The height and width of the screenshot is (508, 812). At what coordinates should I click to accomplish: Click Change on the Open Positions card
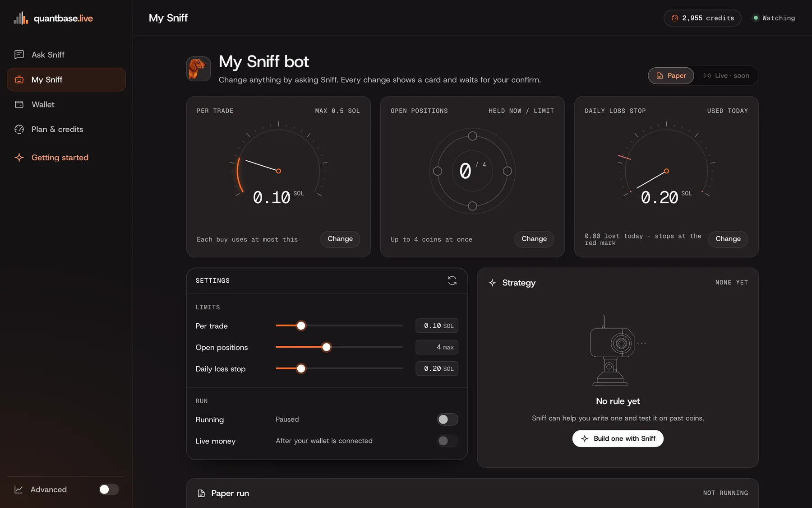[534, 239]
